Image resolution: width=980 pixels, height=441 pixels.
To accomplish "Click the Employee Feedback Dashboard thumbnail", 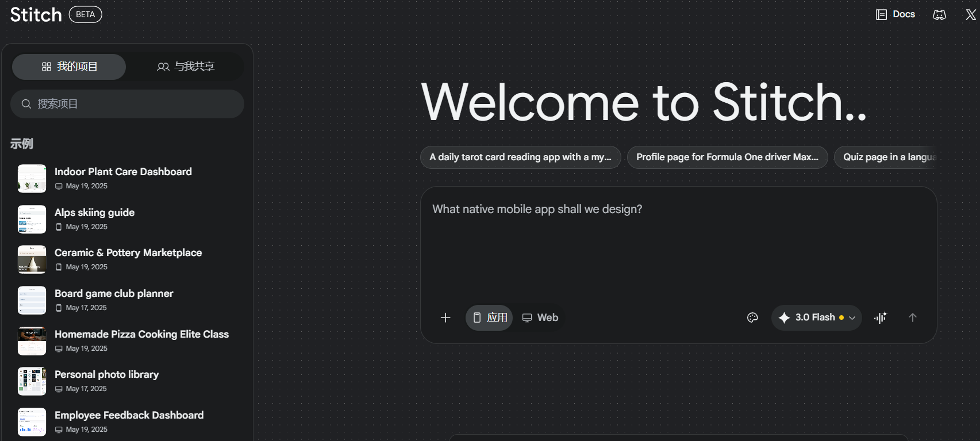I will pos(32,422).
